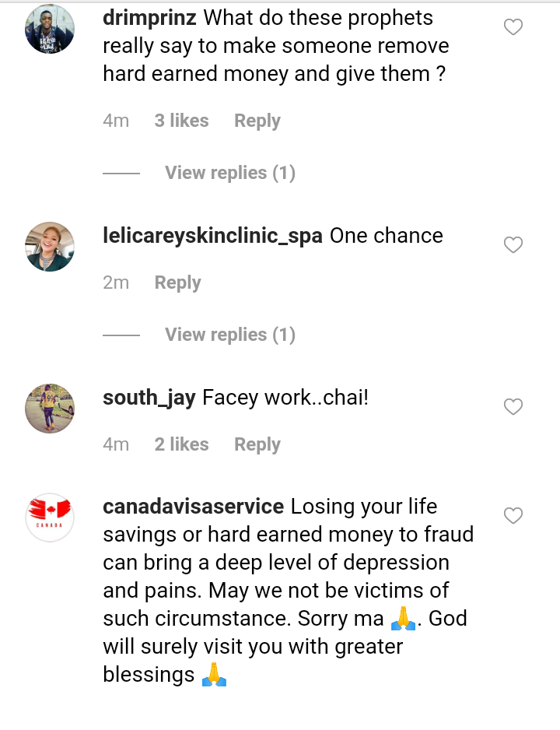The image size is (560, 730).
Task: Like south_jay's comment with heart icon
Action: click(513, 407)
